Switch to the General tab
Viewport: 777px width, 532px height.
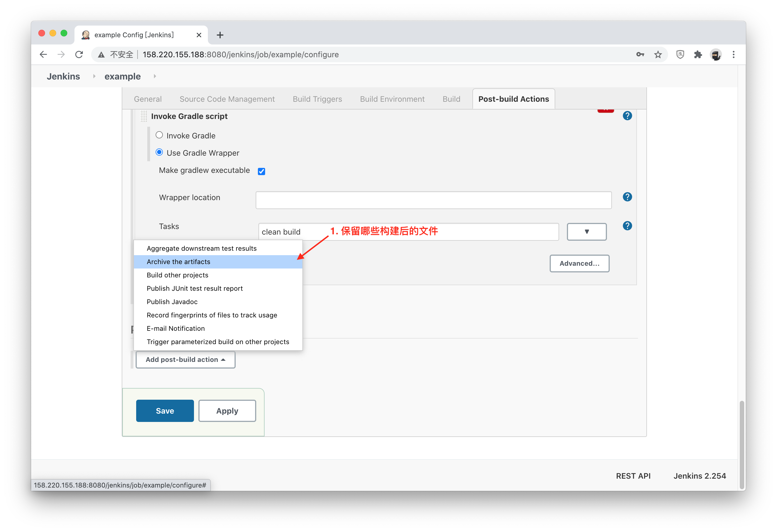point(148,99)
